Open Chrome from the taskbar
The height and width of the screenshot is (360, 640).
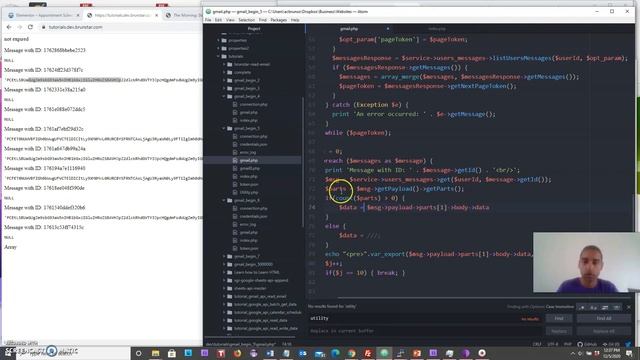(351, 353)
